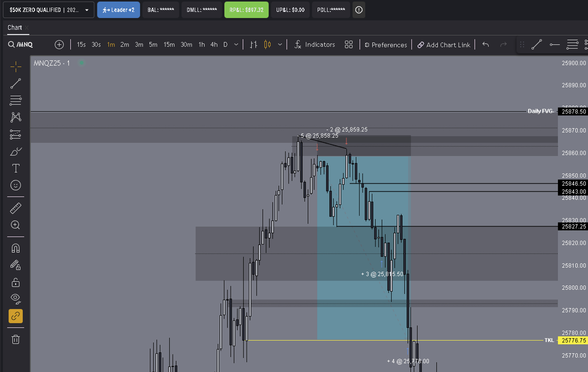
Task: Open the Chart tab
Action: [15, 28]
